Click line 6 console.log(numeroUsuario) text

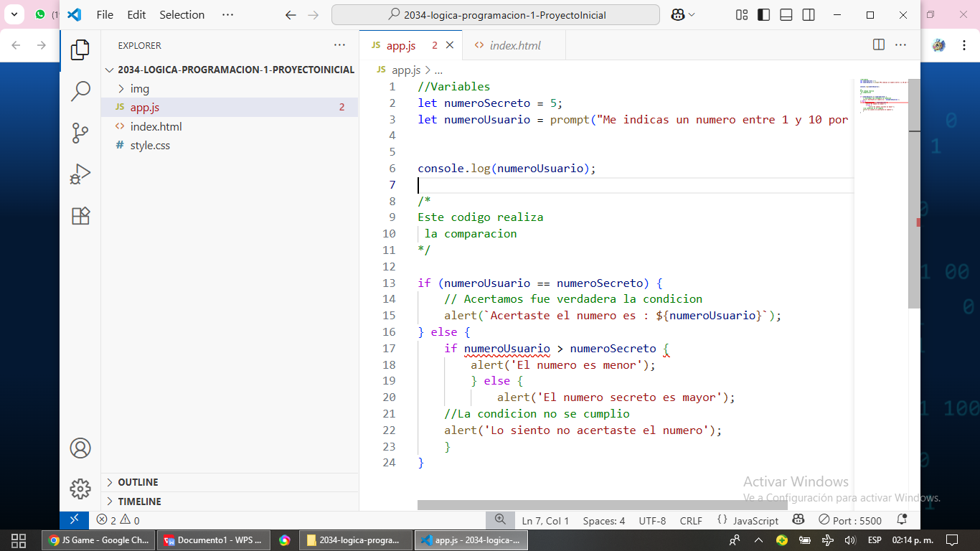507,169
